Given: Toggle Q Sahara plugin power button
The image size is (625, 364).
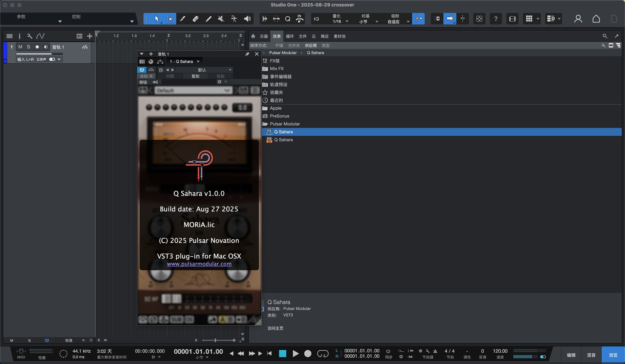Looking at the screenshot, I should tap(142, 70).
